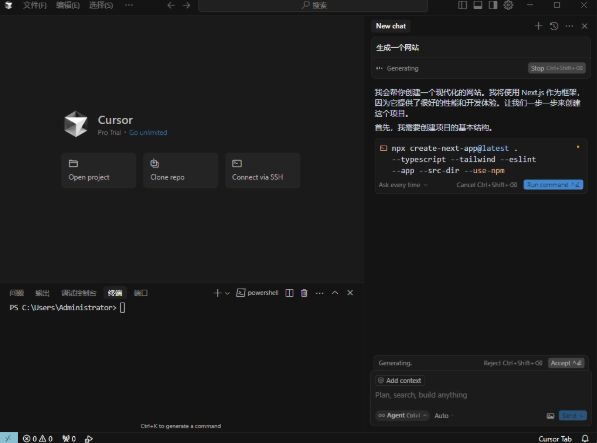Click Add context button
Viewport: 597px width, 443px height.
(x=400, y=380)
